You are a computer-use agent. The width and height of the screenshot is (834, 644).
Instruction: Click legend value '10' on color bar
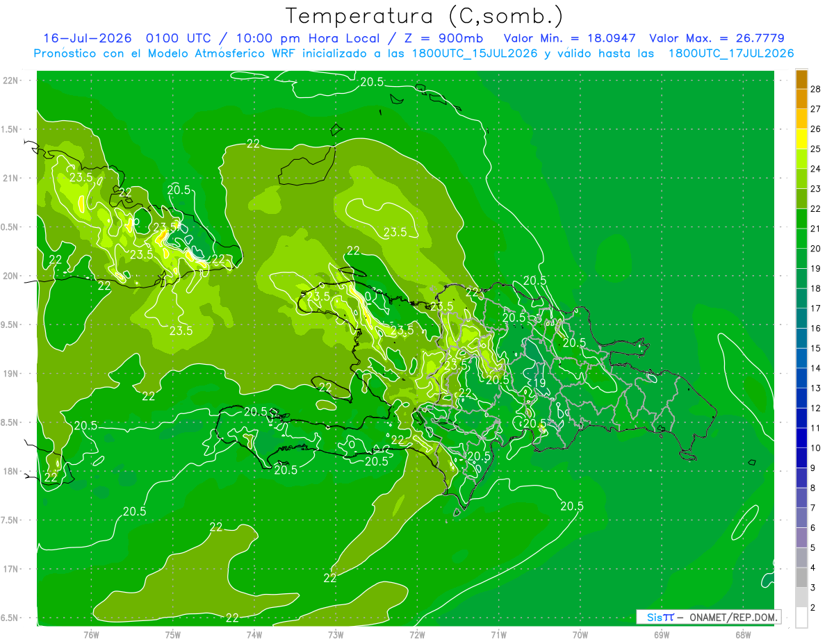tap(817, 448)
